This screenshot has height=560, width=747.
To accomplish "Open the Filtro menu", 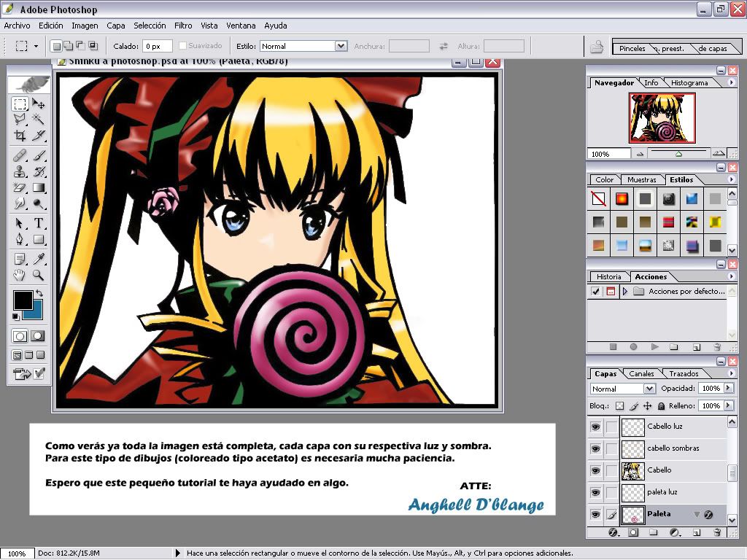I will 183,26.
